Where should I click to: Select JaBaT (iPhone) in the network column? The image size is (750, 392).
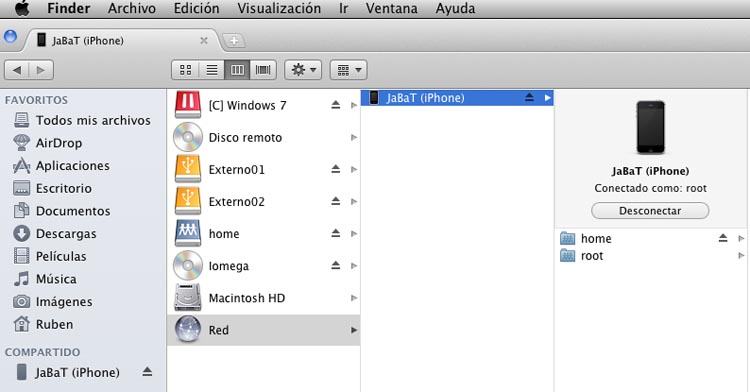tap(457, 98)
